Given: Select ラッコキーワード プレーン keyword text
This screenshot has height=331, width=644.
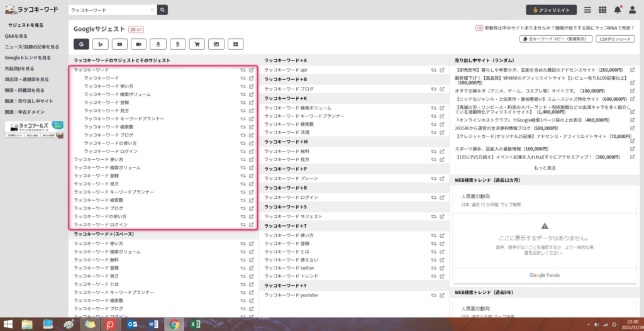Looking at the screenshot, I should 291,179.
